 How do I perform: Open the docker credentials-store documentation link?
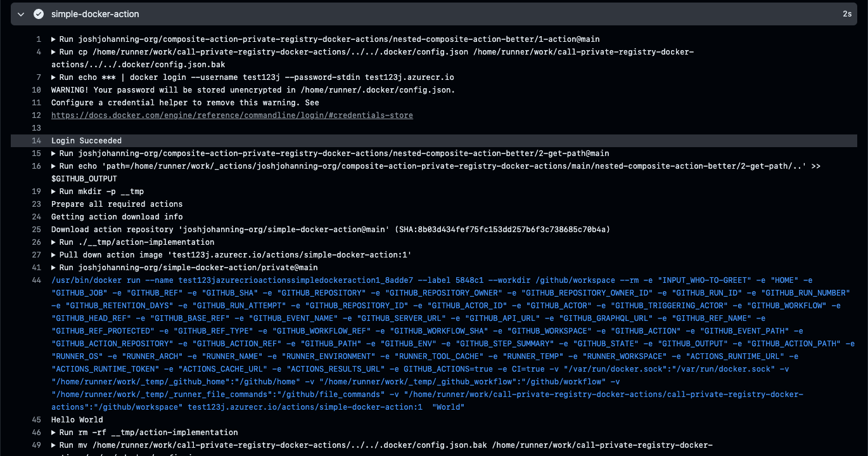point(232,115)
